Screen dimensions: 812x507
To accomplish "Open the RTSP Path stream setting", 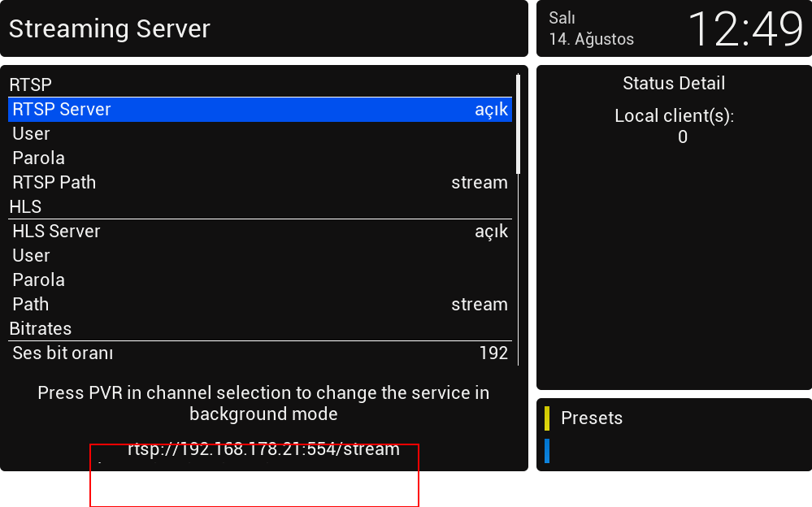I will [260, 183].
